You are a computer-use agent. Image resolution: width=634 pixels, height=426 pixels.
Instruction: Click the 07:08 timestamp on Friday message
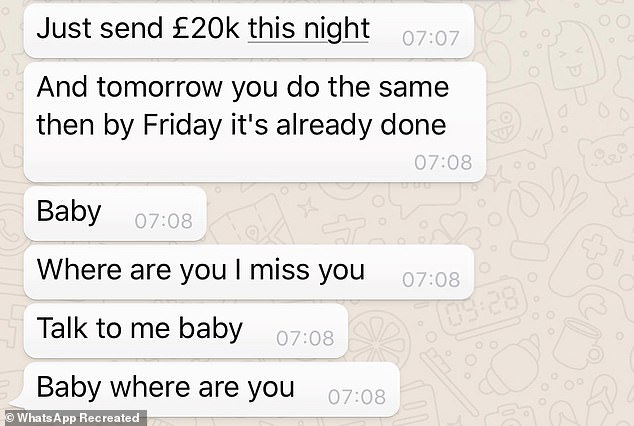pos(443,162)
